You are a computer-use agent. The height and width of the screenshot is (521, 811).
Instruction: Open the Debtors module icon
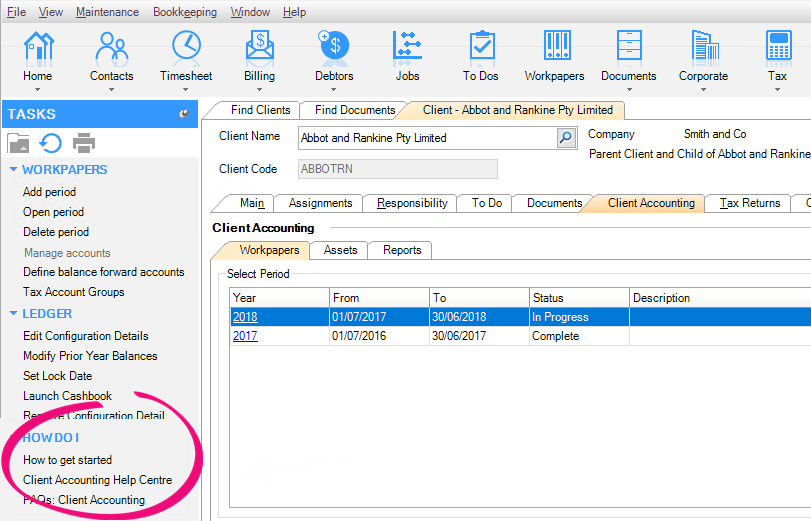[x=334, y=47]
